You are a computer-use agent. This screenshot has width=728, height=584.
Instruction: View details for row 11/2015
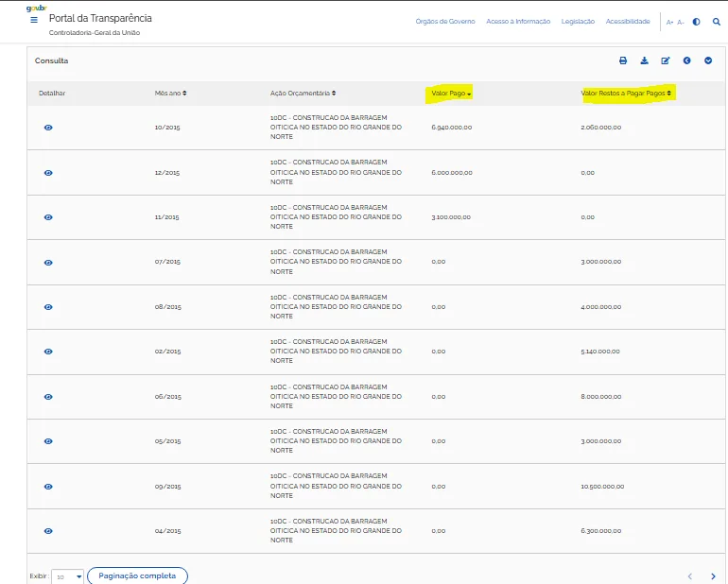pos(48,217)
